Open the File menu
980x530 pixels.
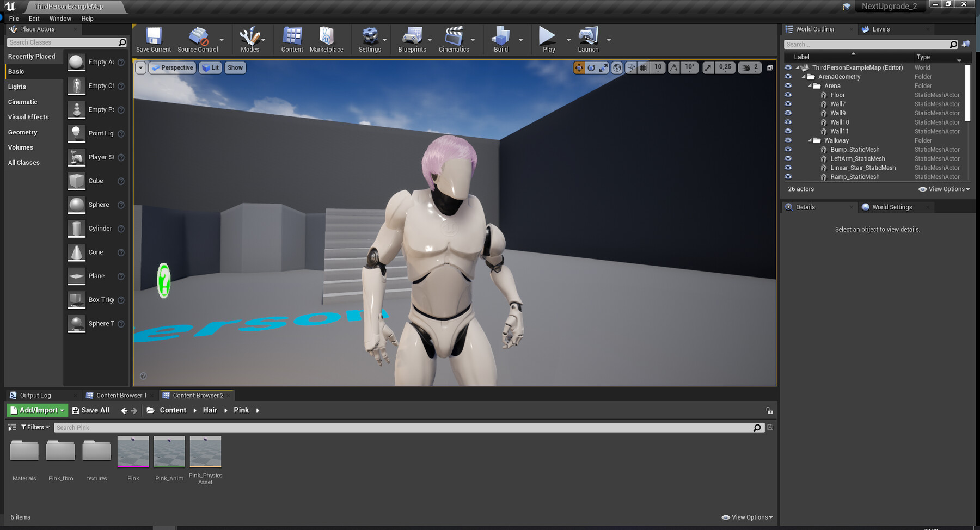click(x=14, y=19)
